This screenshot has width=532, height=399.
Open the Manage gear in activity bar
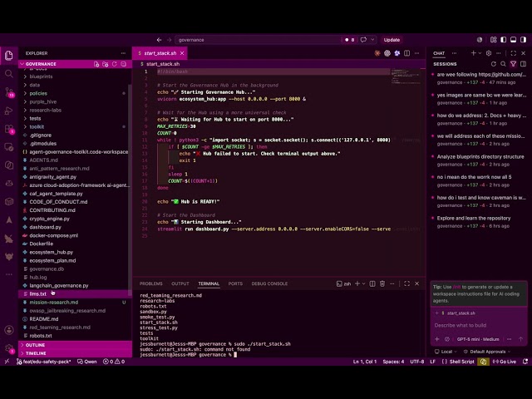pyautogui.click(x=9, y=348)
